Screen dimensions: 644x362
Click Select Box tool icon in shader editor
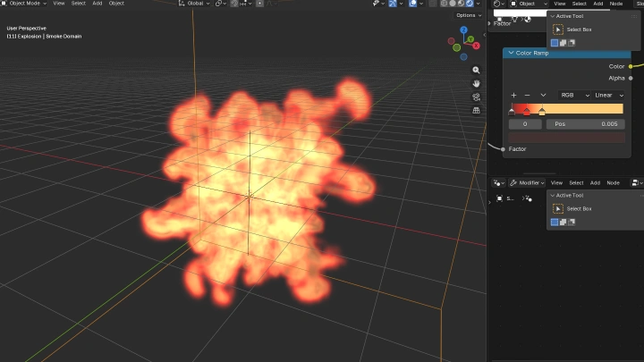(x=558, y=29)
